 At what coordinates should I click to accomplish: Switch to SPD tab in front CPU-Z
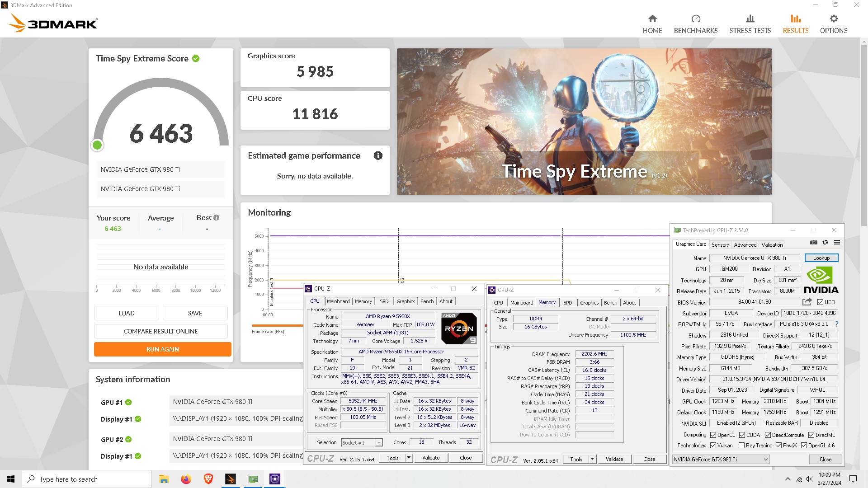[x=384, y=301]
